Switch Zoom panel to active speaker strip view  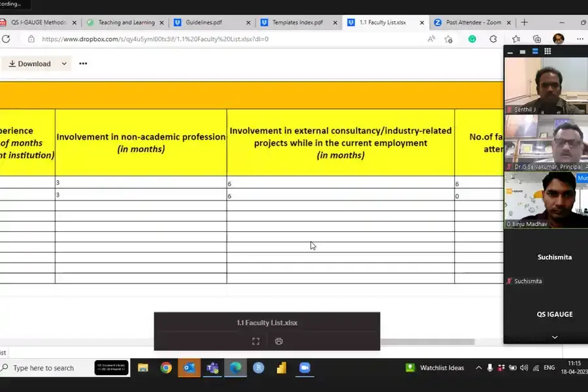coord(535,52)
